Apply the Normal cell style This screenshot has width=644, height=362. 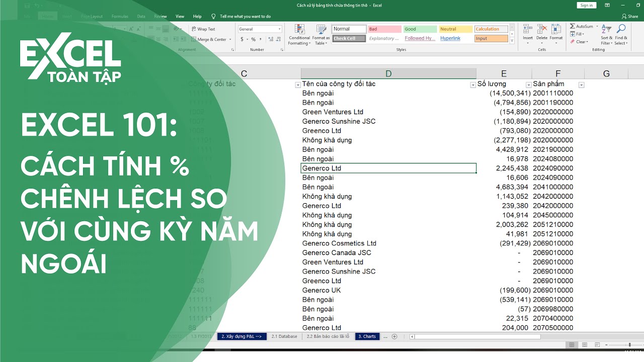[x=349, y=29]
